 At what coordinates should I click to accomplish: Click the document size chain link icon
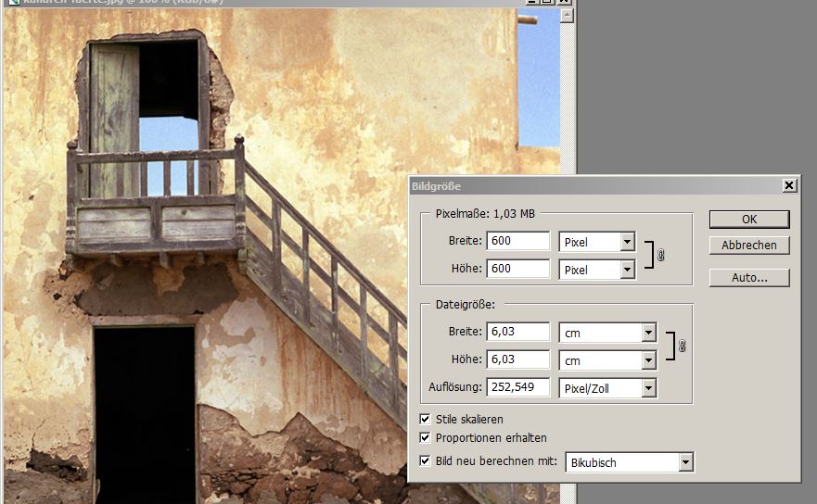(682, 346)
